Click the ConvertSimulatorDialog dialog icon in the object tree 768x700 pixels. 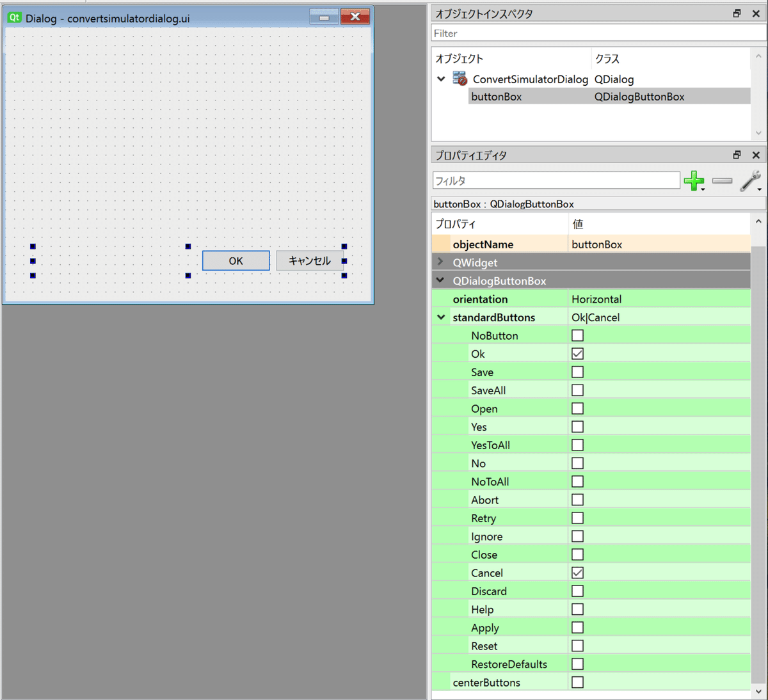[460, 79]
